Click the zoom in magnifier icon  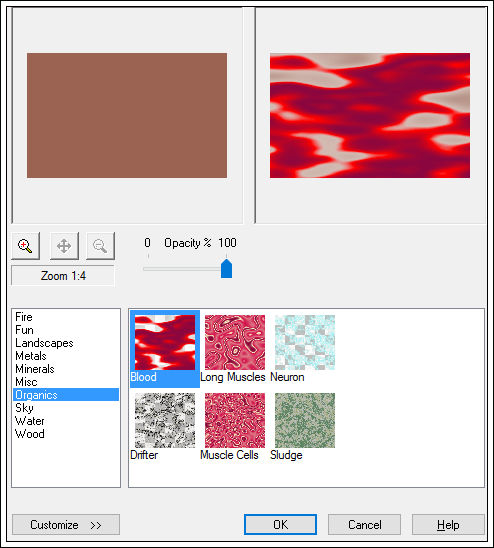click(x=25, y=246)
